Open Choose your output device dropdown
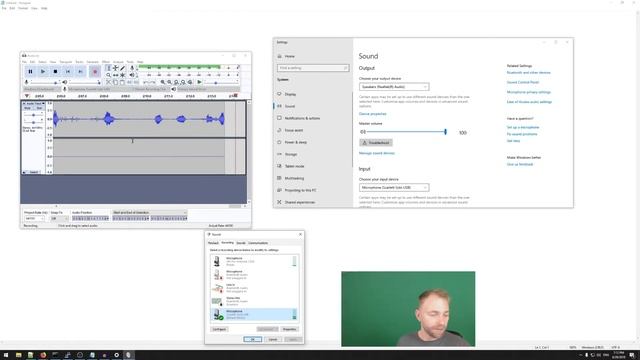This screenshot has width=640, height=360. click(394, 87)
